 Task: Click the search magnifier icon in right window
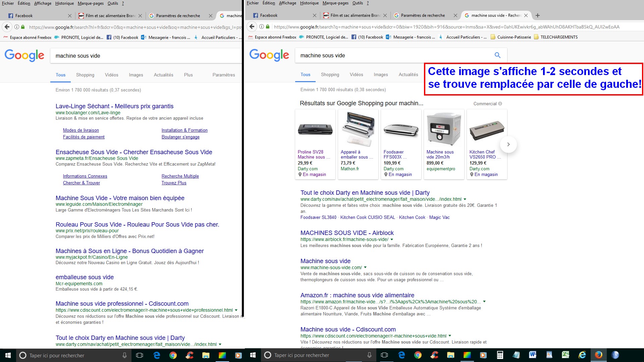497,55
